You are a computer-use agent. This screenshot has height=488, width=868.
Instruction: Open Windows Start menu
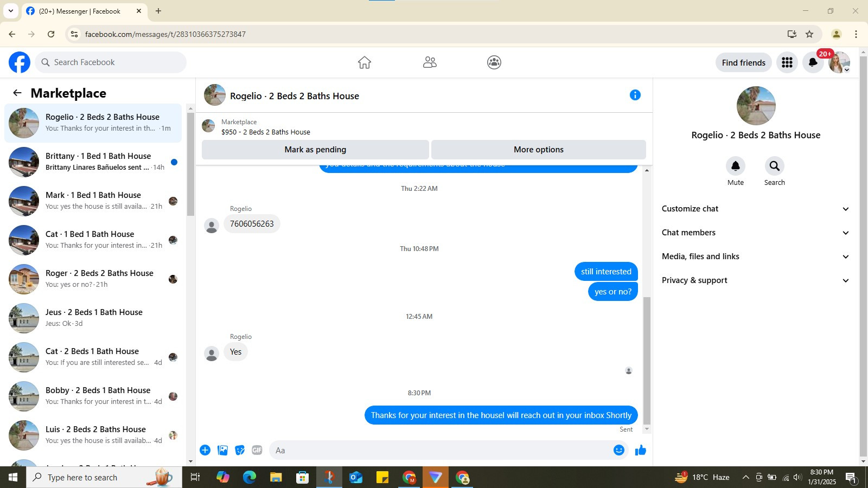point(13,477)
